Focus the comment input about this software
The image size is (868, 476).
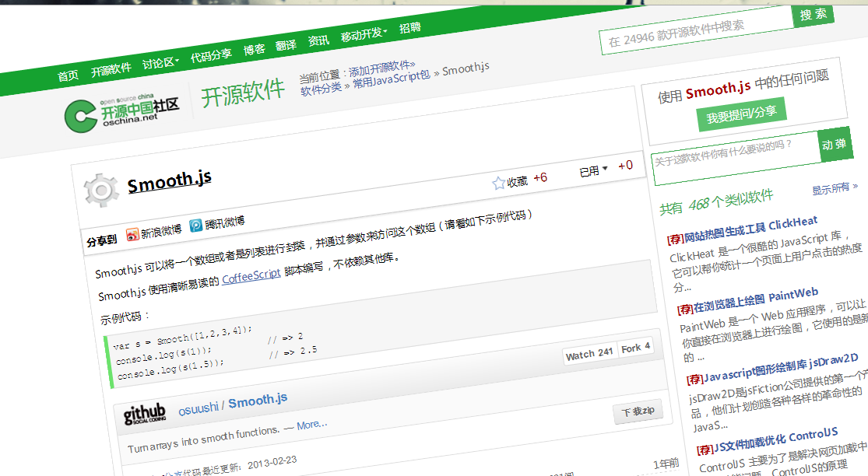click(736, 158)
